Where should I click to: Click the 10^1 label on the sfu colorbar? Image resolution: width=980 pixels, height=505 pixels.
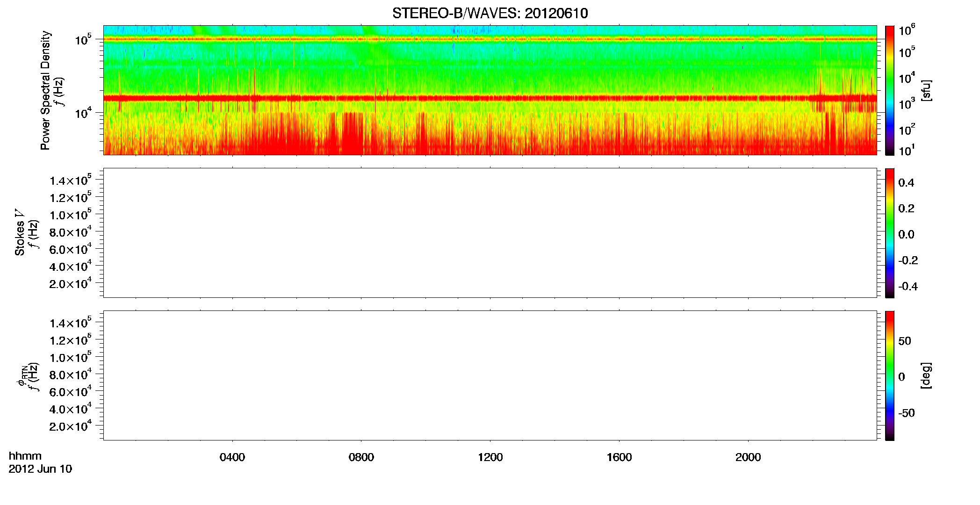point(907,151)
